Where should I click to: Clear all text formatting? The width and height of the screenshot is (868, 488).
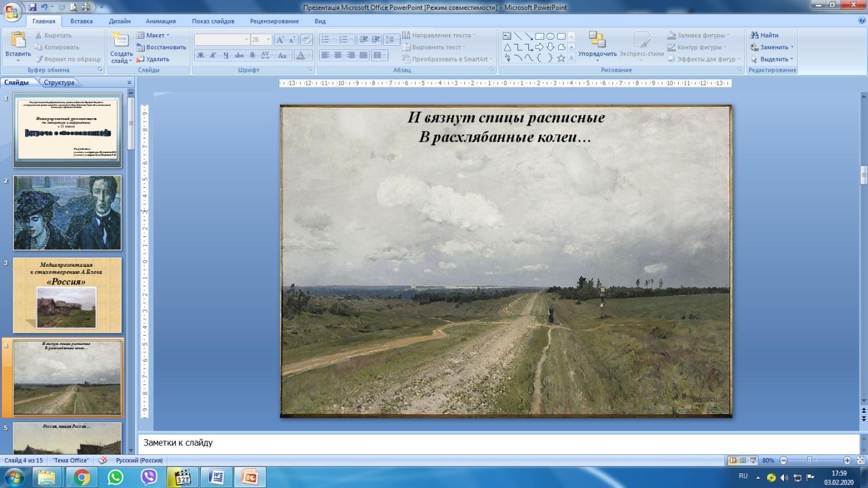[307, 40]
